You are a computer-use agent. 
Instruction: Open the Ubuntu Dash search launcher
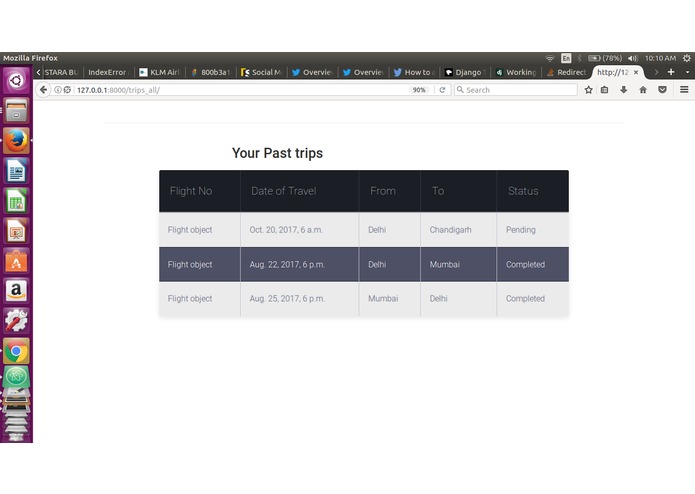coord(16,80)
